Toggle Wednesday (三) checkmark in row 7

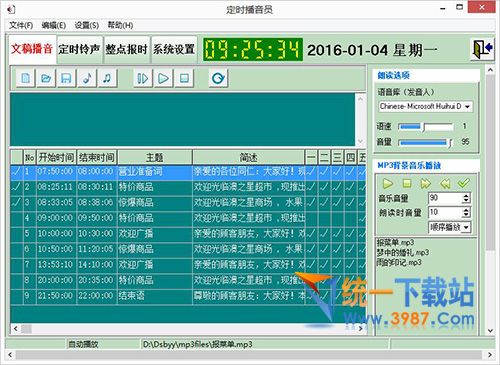click(337, 264)
